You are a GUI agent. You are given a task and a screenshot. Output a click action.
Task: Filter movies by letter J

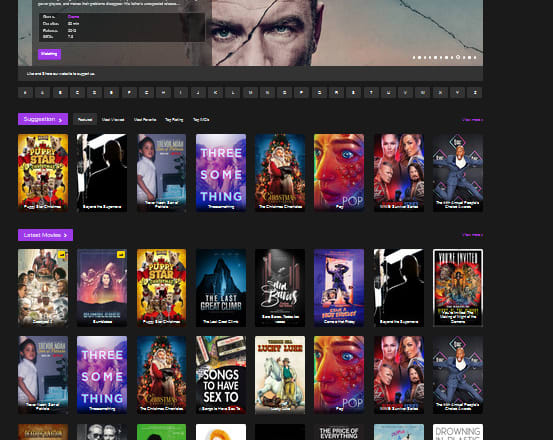coord(198,93)
